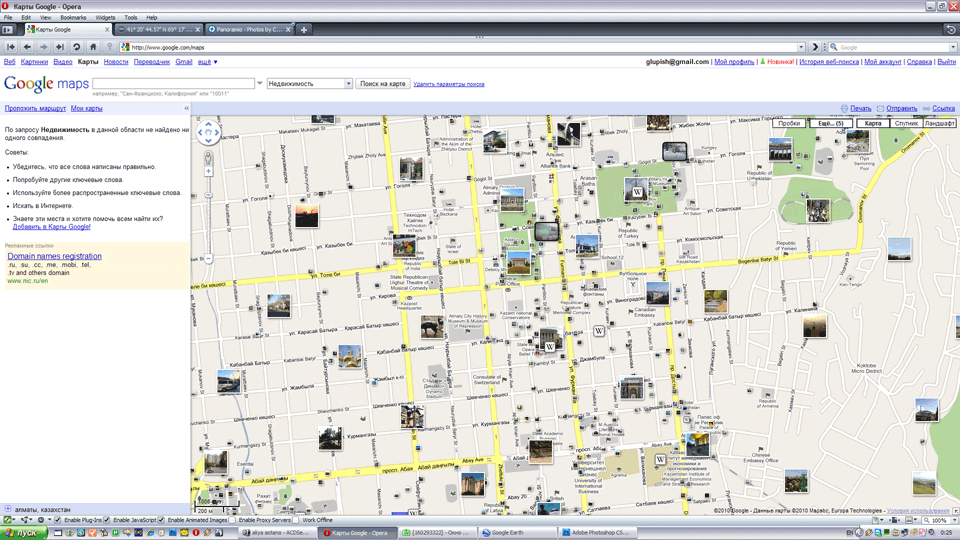This screenshot has height=540, width=960.
Task: Open the address bar history dropdown arrow
Action: [801, 47]
